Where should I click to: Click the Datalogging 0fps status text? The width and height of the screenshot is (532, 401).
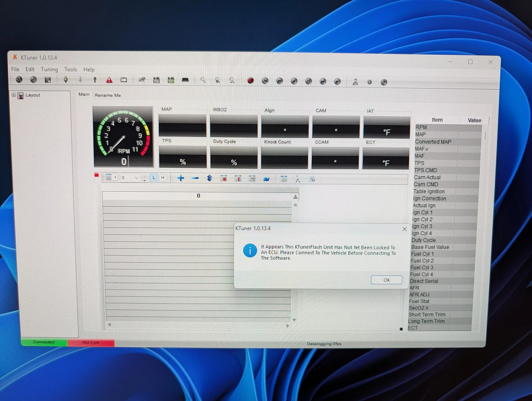324,344
